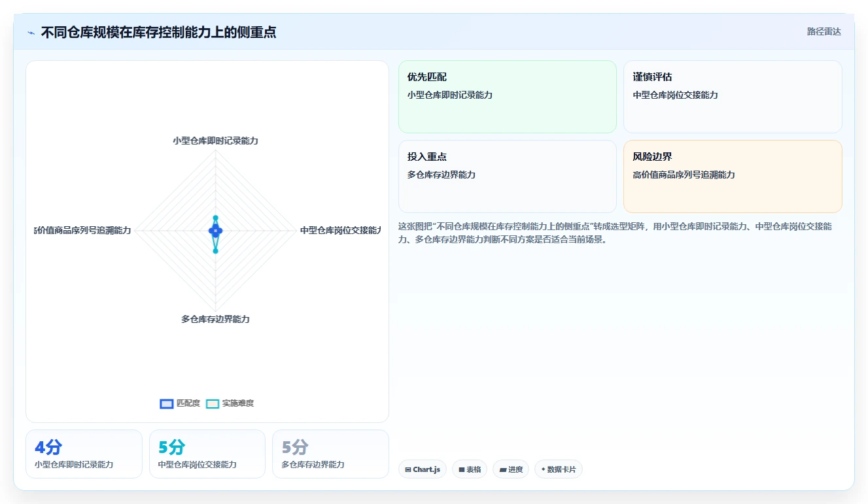Click the top teal radar data point
This screenshot has height=504, width=868.
[x=215, y=218]
